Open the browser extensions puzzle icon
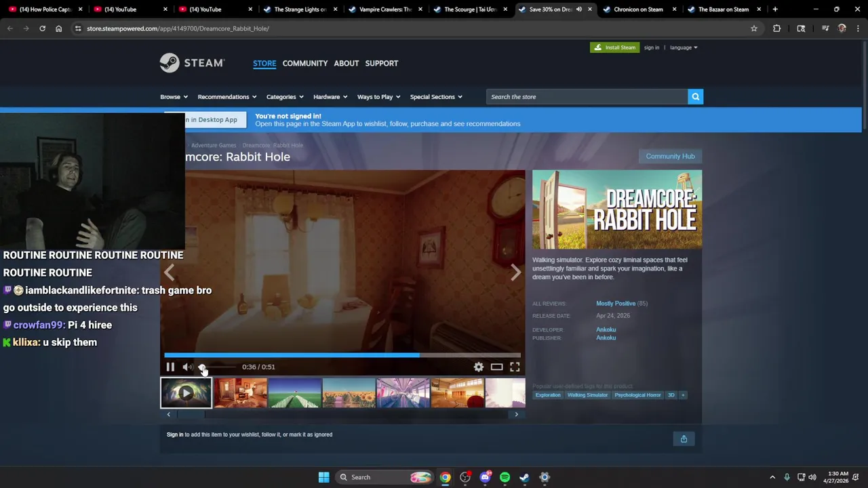Viewport: 868px width, 488px height. click(776, 28)
